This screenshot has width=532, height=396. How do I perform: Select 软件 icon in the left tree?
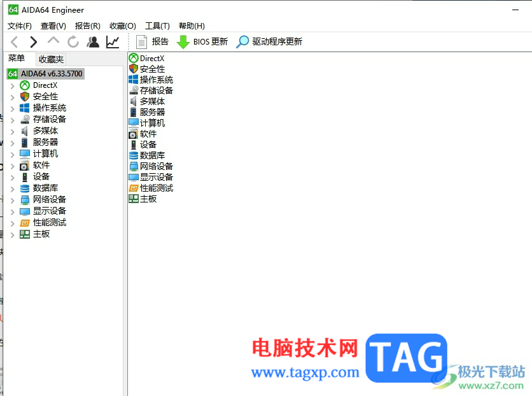click(x=24, y=166)
